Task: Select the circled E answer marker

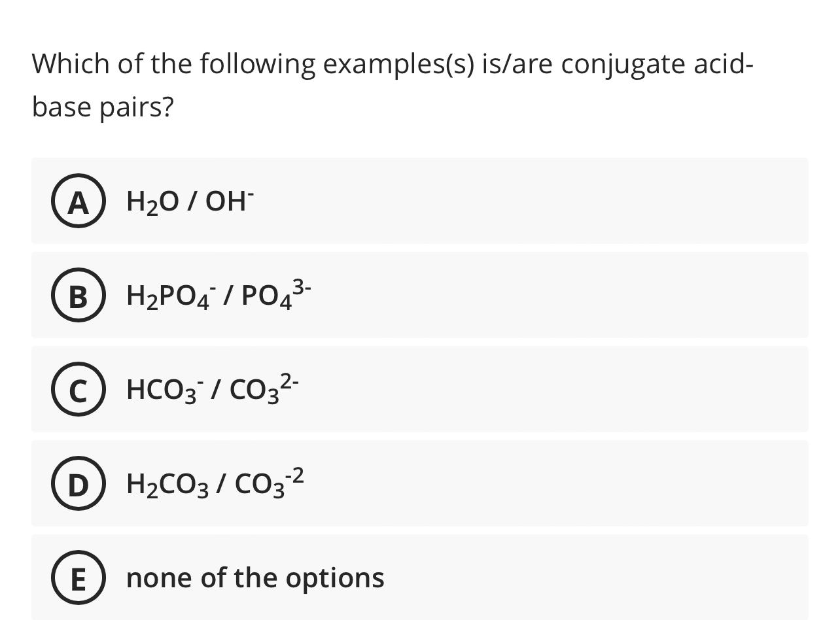Action: tap(79, 579)
